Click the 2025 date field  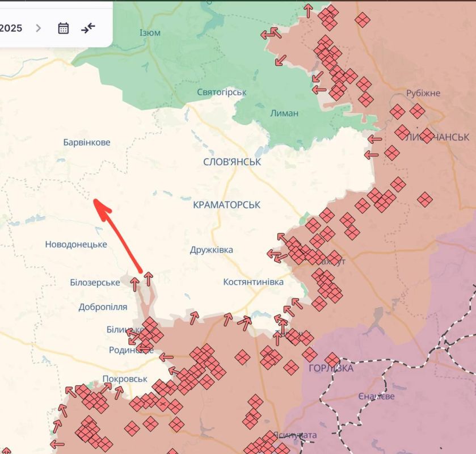pyautogui.click(x=11, y=28)
